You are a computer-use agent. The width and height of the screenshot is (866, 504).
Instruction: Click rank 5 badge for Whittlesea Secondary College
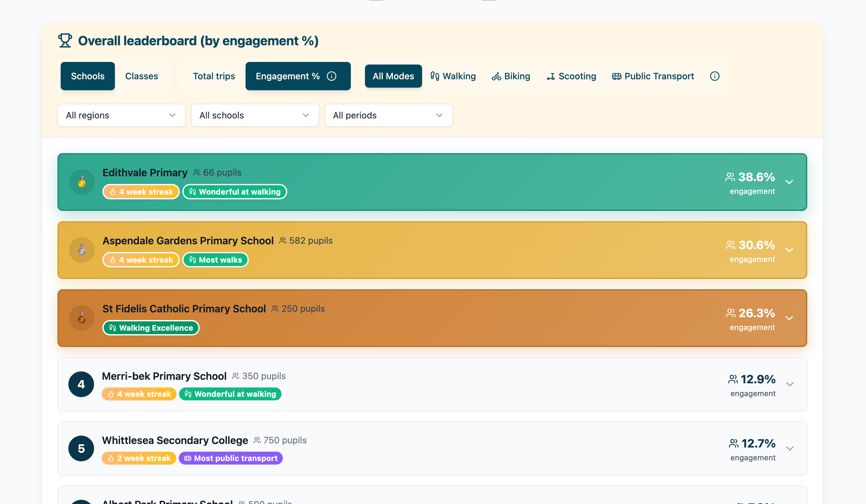pyautogui.click(x=81, y=448)
